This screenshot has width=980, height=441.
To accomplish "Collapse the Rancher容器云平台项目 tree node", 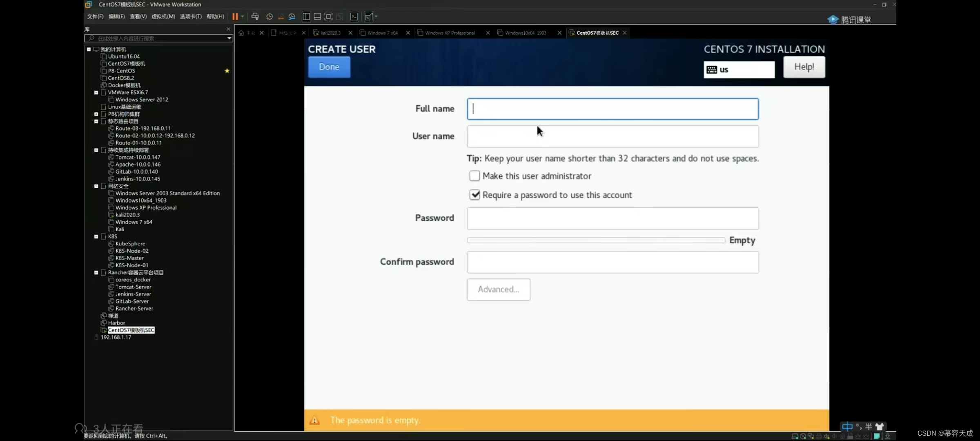I will click(x=96, y=272).
